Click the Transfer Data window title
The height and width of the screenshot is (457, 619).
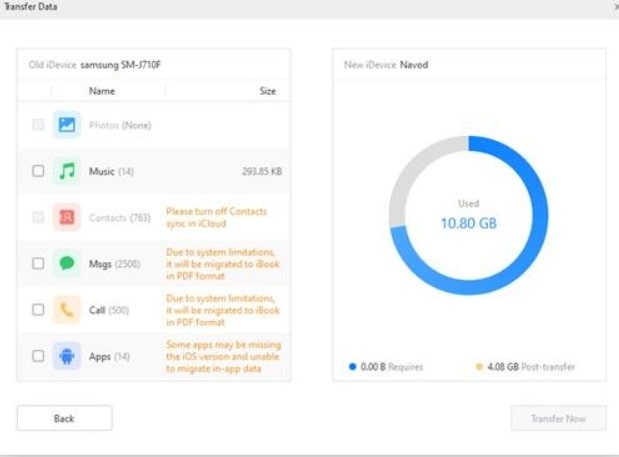coord(30,7)
